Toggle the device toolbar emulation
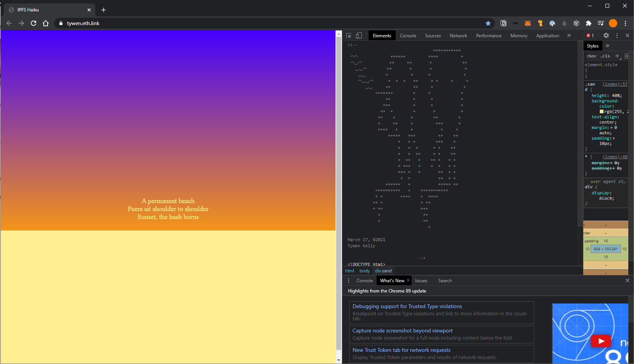 (359, 35)
